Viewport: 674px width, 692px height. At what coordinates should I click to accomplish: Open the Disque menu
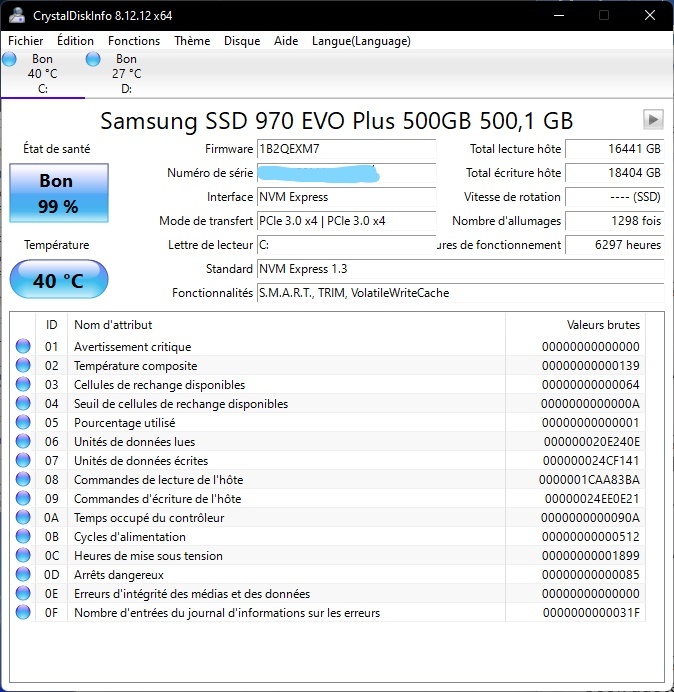(x=242, y=41)
